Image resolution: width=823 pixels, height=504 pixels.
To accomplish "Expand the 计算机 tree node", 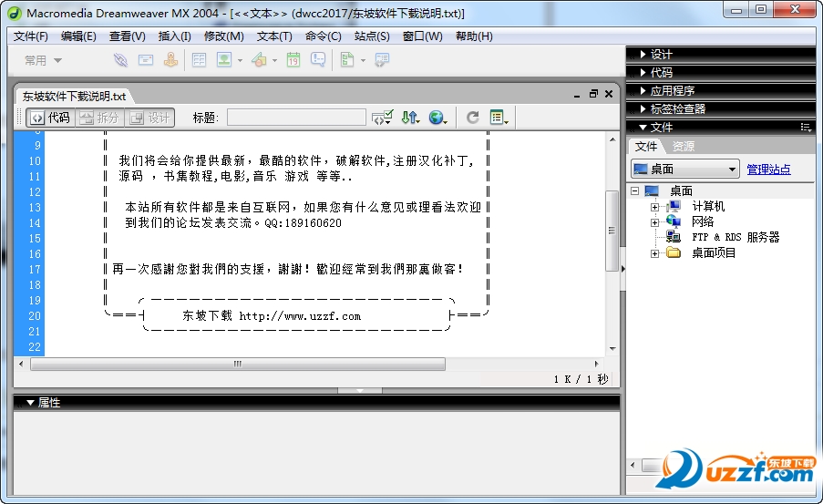I will tap(654, 207).
